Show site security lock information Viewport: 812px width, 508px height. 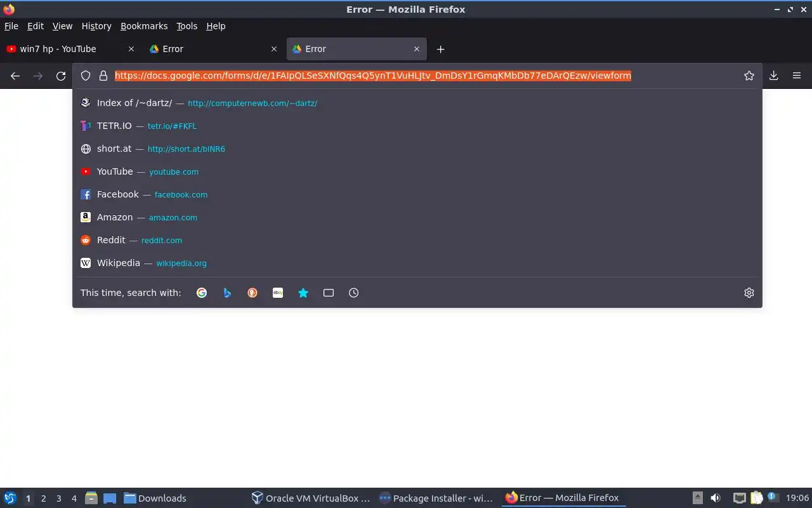coord(103,76)
